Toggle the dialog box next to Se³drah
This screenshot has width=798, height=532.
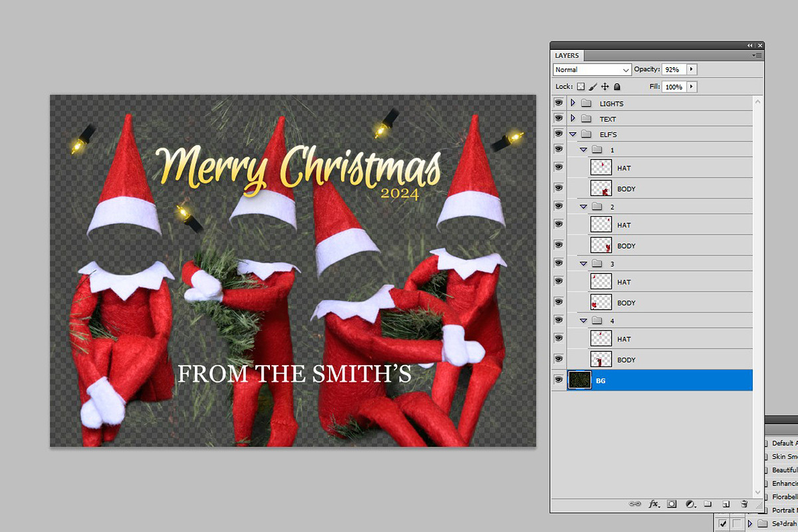click(736, 524)
